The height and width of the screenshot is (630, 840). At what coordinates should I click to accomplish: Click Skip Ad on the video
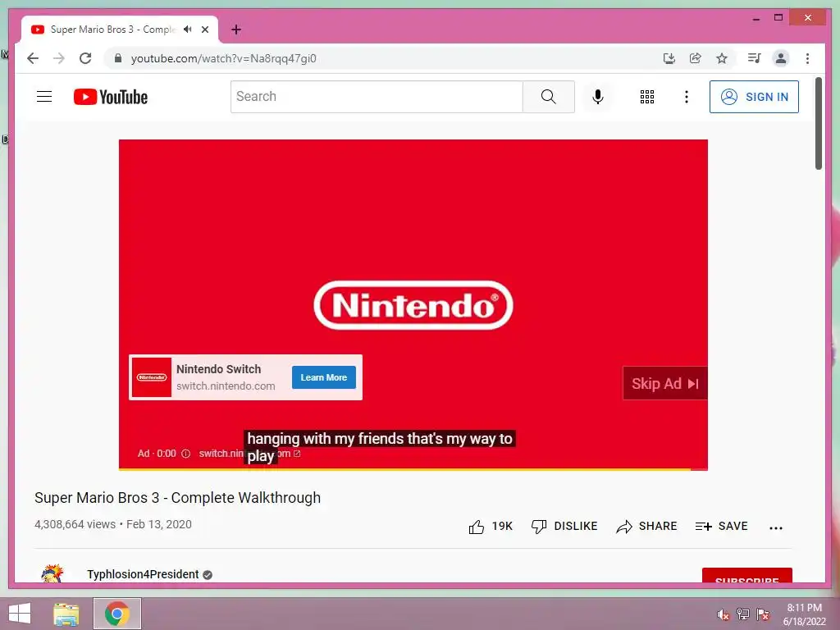pyautogui.click(x=664, y=384)
